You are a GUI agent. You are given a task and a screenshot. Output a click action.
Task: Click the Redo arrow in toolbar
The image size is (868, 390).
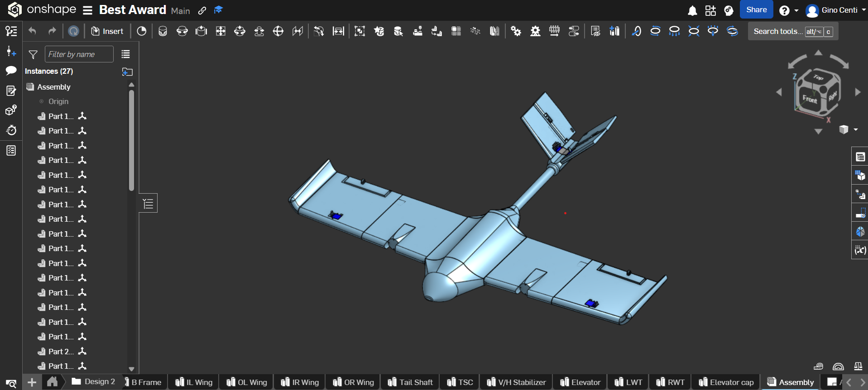(x=53, y=31)
